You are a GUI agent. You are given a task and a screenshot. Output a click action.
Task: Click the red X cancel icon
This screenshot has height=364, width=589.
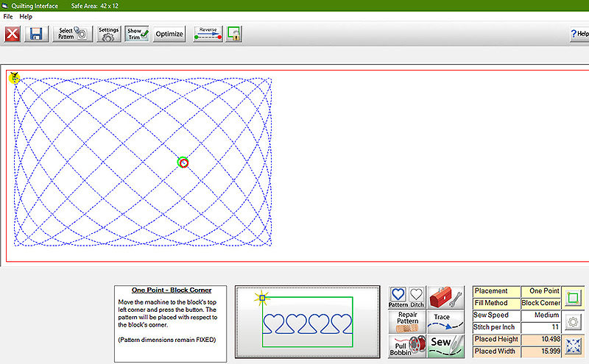click(13, 34)
